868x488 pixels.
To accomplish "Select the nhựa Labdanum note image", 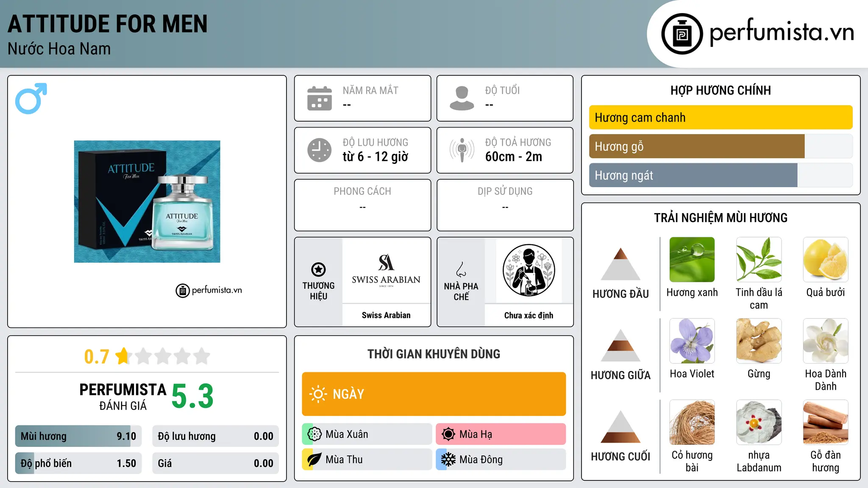I will [x=759, y=422].
